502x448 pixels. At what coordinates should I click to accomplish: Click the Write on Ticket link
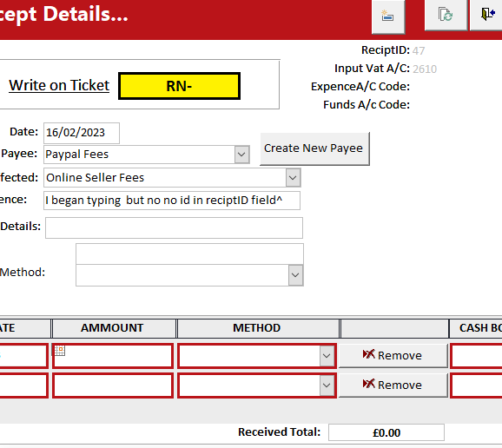59,85
